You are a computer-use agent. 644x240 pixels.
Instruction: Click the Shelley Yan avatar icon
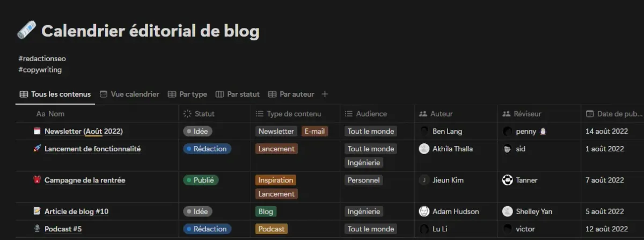[507, 211]
